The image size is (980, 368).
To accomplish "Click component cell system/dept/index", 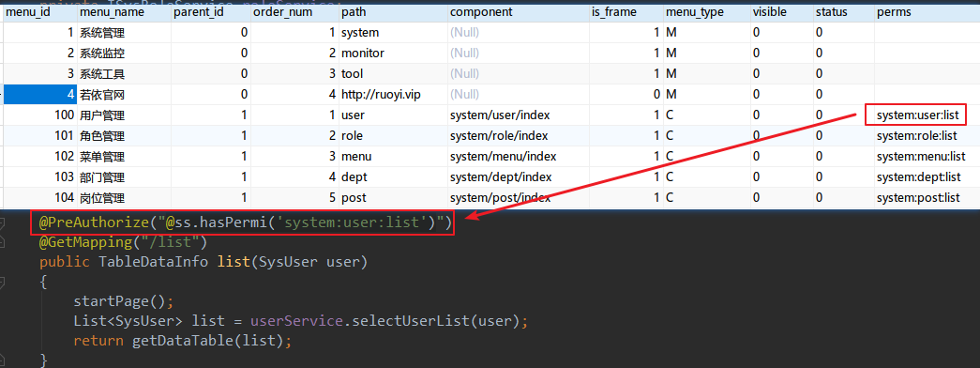I will 518,177.
